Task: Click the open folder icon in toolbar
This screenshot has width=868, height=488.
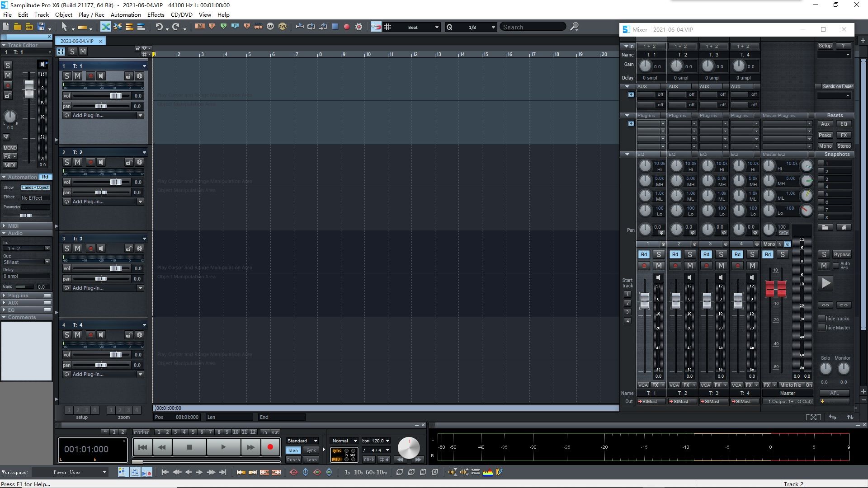Action: coord(18,27)
